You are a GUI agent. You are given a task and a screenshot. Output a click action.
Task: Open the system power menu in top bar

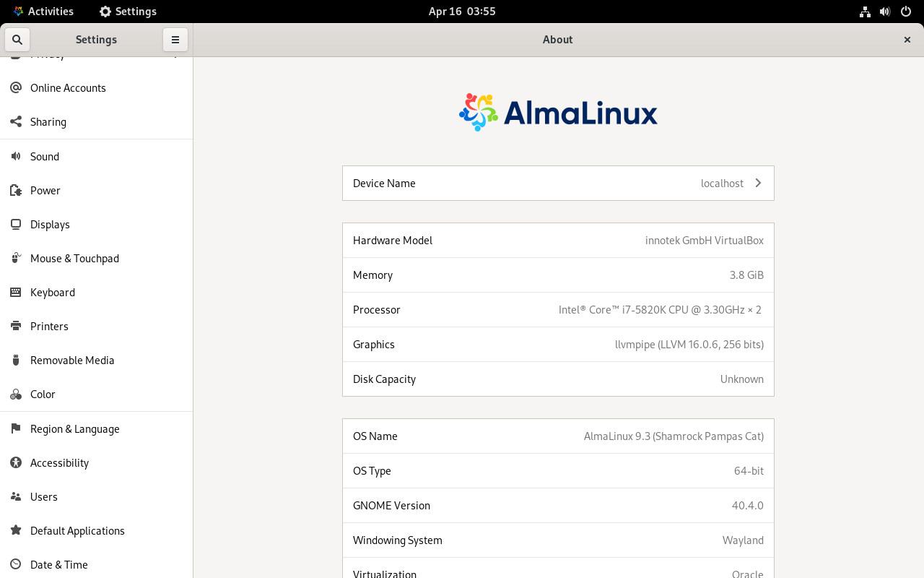pyautogui.click(x=906, y=12)
